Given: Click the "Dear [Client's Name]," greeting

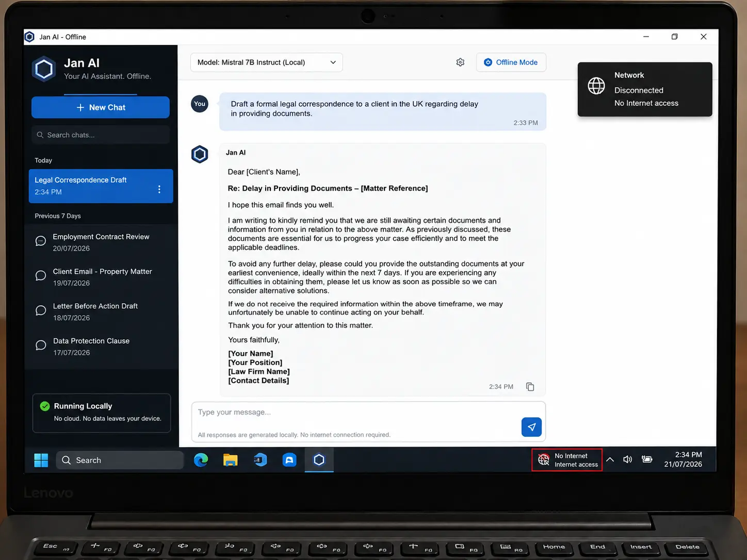Looking at the screenshot, I should click(x=264, y=172).
